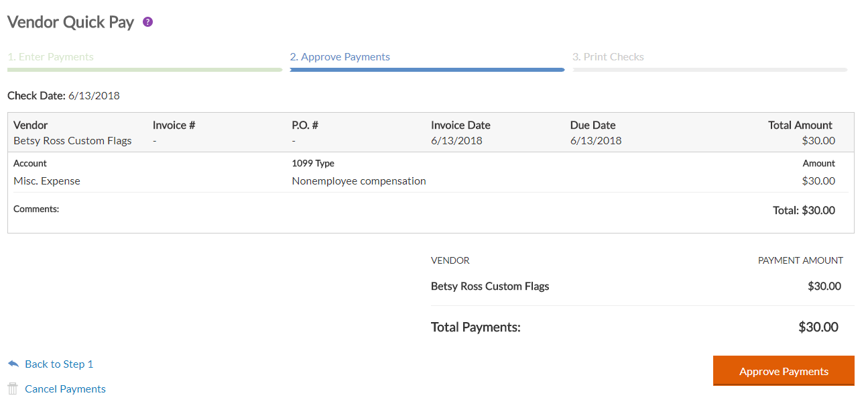Click the trash can icon by Cancel Payments
868x412 pixels.
pyautogui.click(x=13, y=389)
